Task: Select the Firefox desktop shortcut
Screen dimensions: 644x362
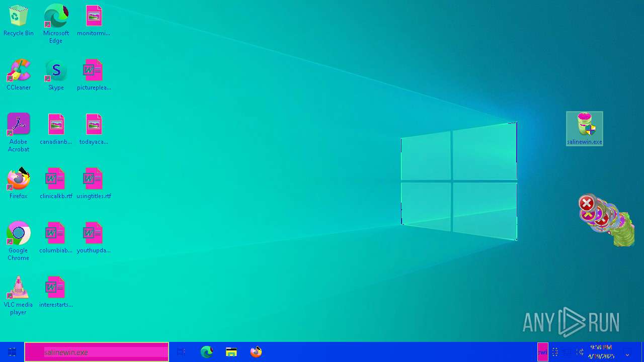Action: click(x=18, y=184)
